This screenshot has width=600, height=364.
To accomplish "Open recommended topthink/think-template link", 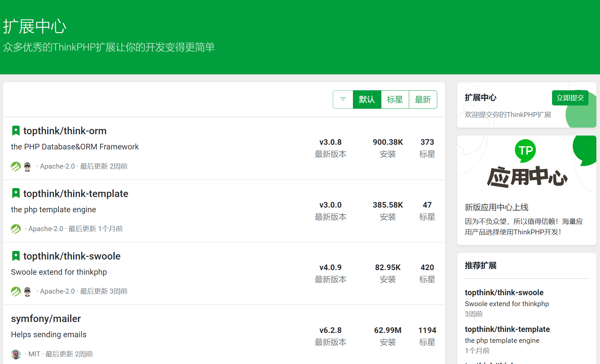I will pos(507,329).
